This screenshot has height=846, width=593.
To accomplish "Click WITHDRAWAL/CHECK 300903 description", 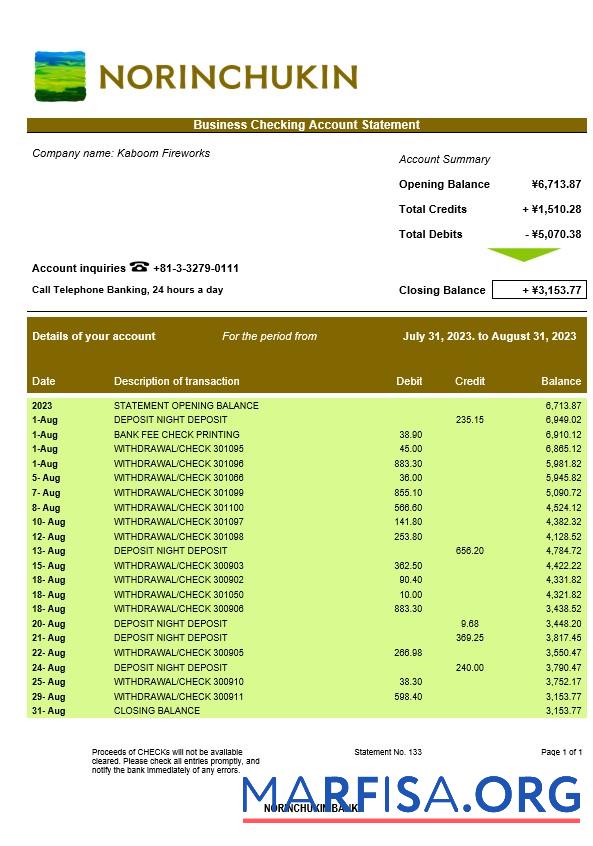I will coord(179,565).
